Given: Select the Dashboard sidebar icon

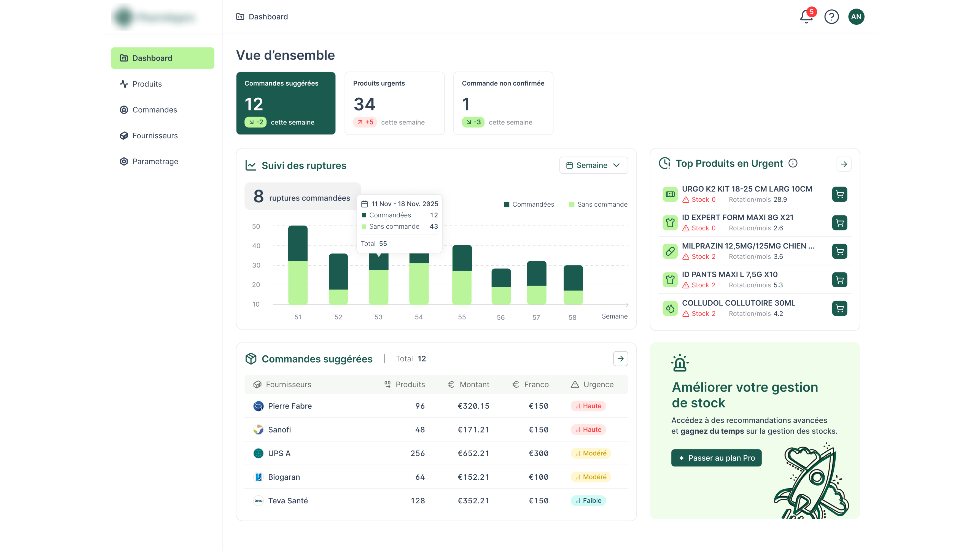Looking at the screenshot, I should 124,58.
